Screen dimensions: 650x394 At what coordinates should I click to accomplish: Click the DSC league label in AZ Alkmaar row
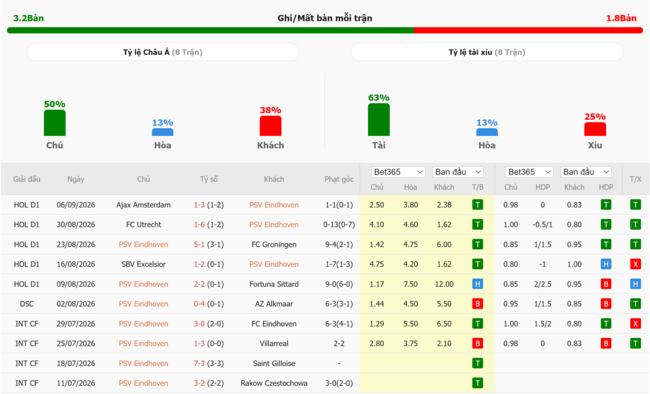pyautogui.click(x=27, y=304)
